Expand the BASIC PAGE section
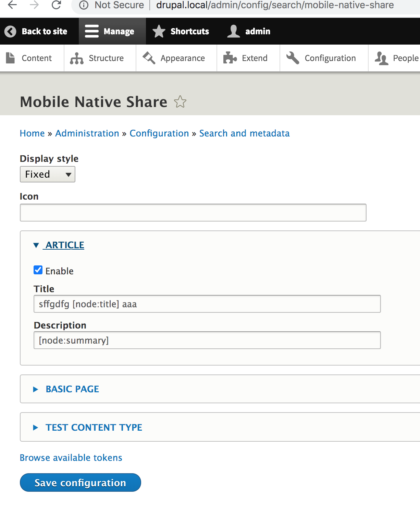 coord(72,389)
